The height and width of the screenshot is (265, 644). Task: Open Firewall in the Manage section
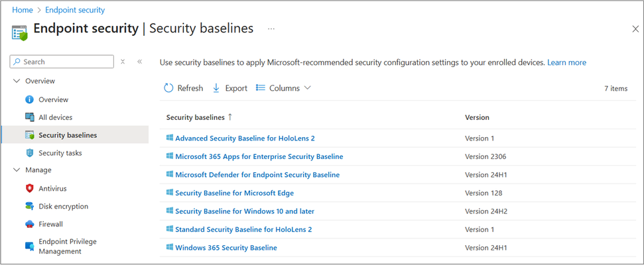tap(50, 225)
